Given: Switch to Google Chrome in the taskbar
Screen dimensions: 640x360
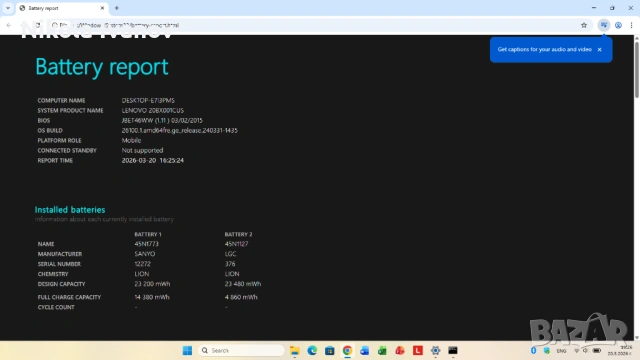Looking at the screenshot, I should (x=347, y=351).
